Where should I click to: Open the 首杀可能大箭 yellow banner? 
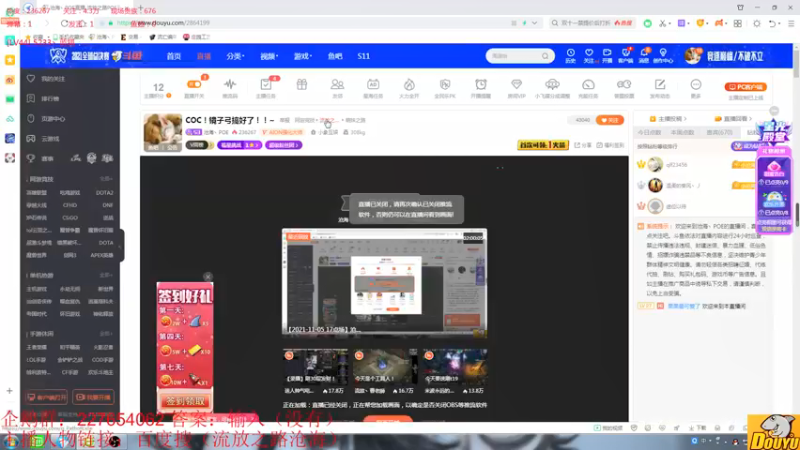[543, 145]
